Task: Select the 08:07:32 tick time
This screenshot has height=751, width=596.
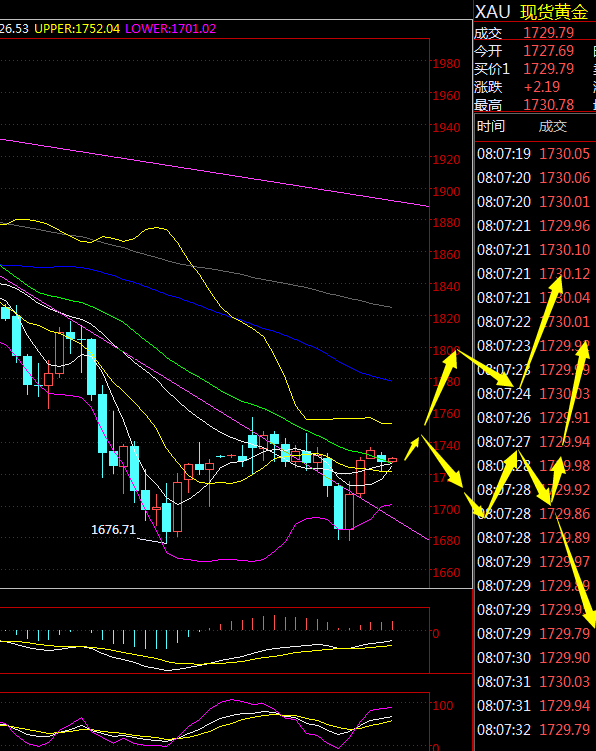Action: (504, 729)
